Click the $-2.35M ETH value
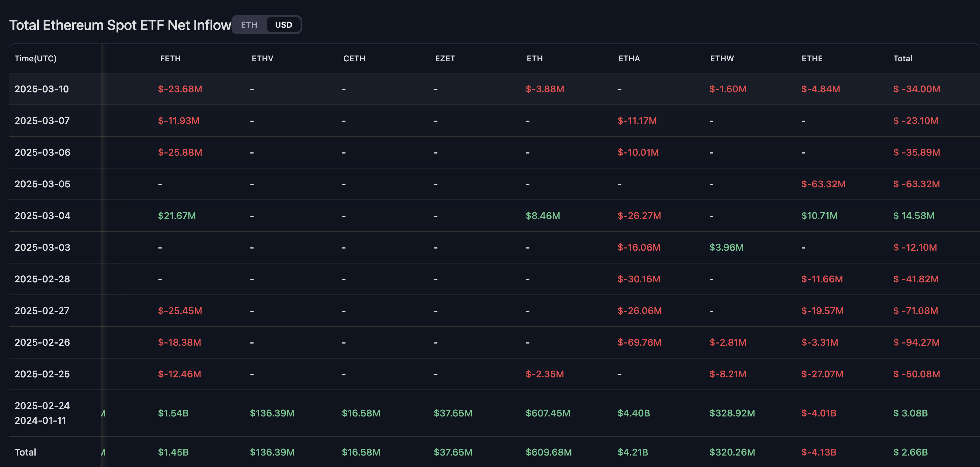Viewport: 980px width, 467px height. (545, 374)
